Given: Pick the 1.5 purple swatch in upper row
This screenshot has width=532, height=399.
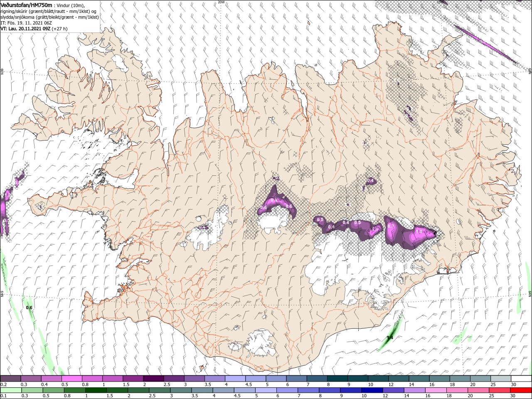Looking at the screenshot, I should (x=133, y=379).
